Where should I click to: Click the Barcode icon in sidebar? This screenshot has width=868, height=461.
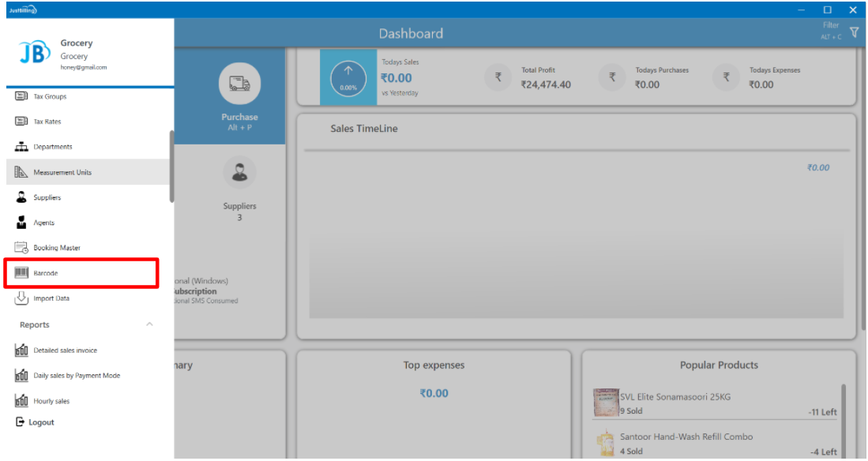click(22, 273)
